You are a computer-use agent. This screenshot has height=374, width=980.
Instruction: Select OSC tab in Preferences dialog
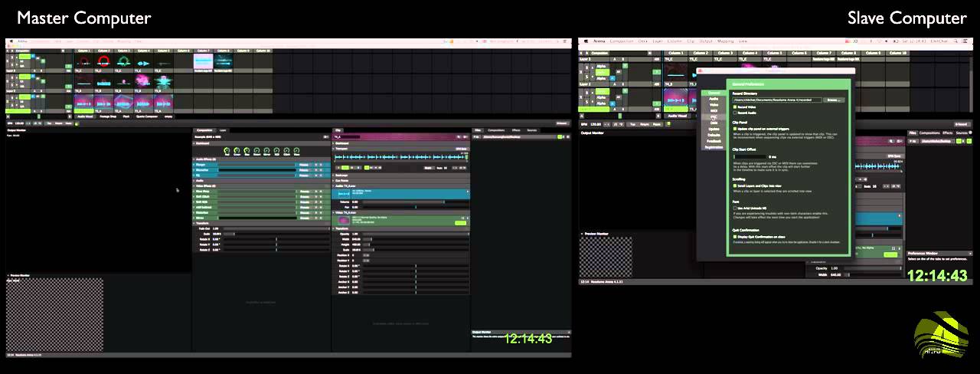(712, 116)
